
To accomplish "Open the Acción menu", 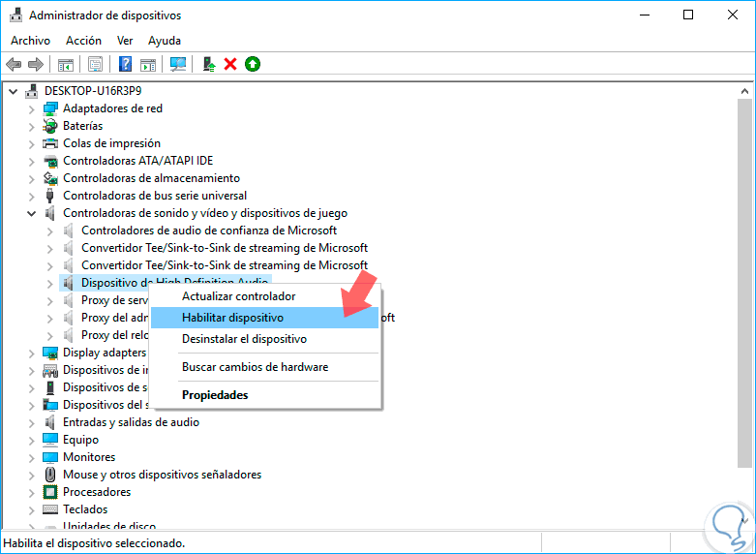I will click(x=83, y=41).
